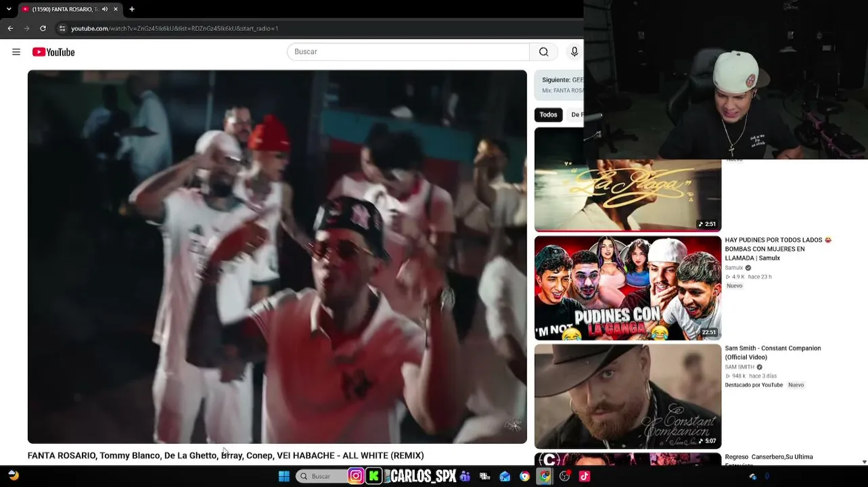Go forward with the browser forward arrow
868x487 pixels.
[x=26, y=28]
